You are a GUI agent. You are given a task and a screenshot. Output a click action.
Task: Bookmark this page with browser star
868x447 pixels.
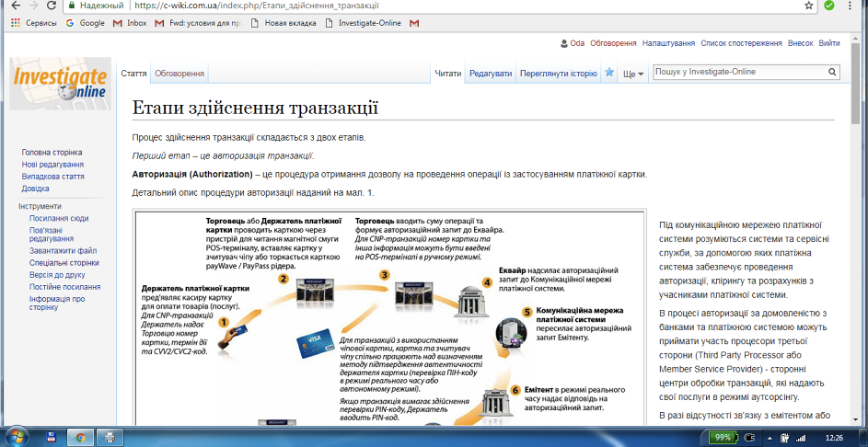pos(808,6)
